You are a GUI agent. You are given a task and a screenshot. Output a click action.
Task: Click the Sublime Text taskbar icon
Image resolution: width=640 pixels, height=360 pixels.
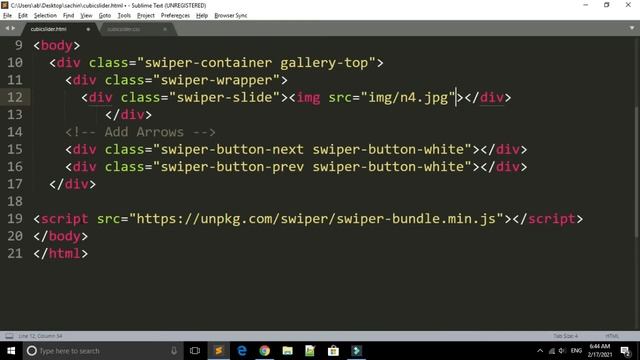218,351
